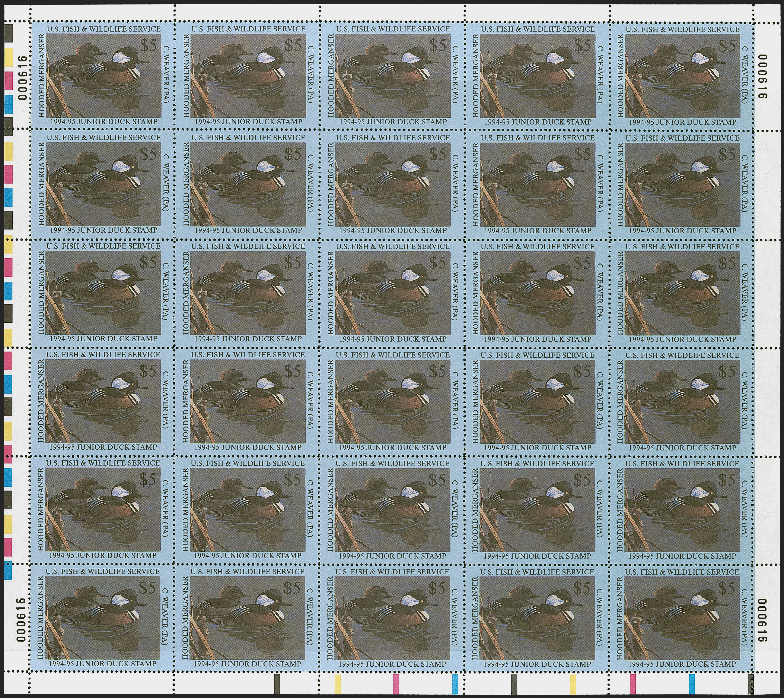This screenshot has width=784, height=698.
Task: Click HOODED MERGANSER text on the bottom-left stamp
Action: (41, 618)
